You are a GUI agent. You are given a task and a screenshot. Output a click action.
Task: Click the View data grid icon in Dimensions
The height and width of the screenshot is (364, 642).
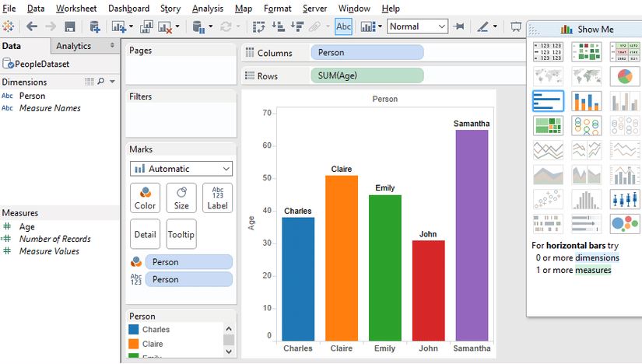[89, 82]
